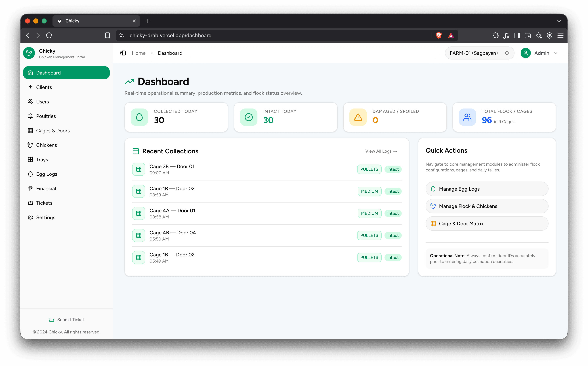The height and width of the screenshot is (366, 588).
Task: Click the Brave Rewards triangle icon
Action: point(451,35)
